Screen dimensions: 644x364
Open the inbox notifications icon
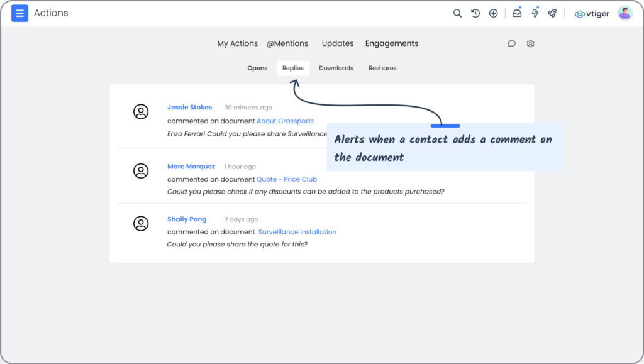click(517, 13)
